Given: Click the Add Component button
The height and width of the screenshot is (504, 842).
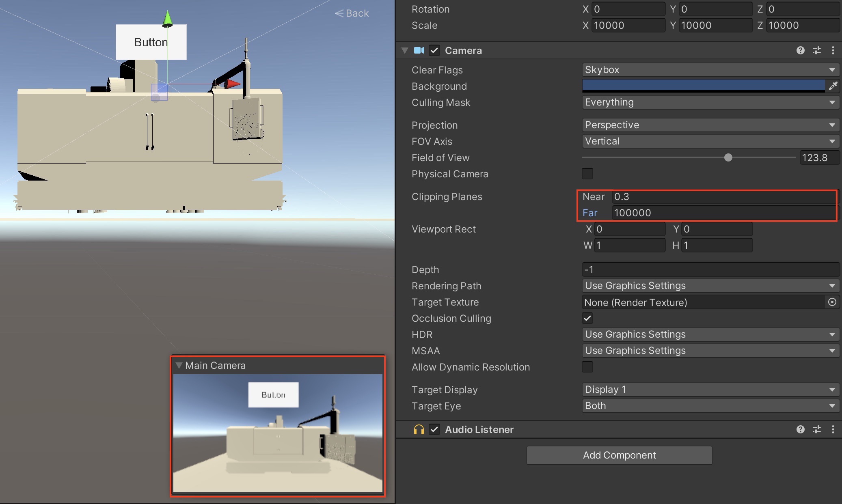Looking at the screenshot, I should pyautogui.click(x=619, y=455).
